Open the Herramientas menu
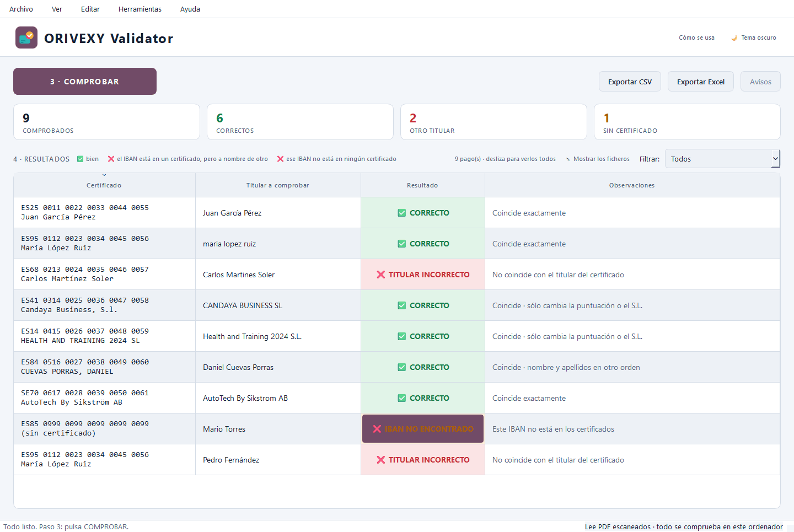The height and width of the screenshot is (532, 794). [x=140, y=9]
